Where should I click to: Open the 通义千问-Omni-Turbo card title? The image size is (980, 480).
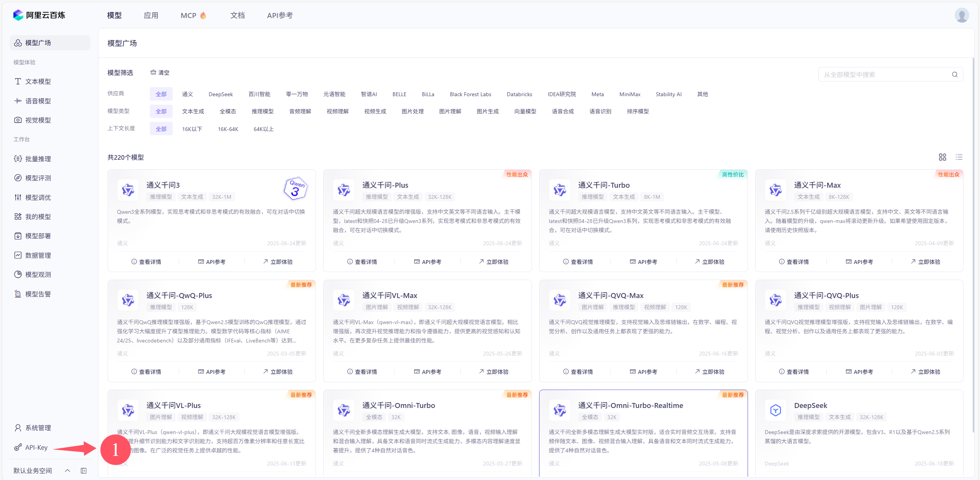pyautogui.click(x=399, y=406)
